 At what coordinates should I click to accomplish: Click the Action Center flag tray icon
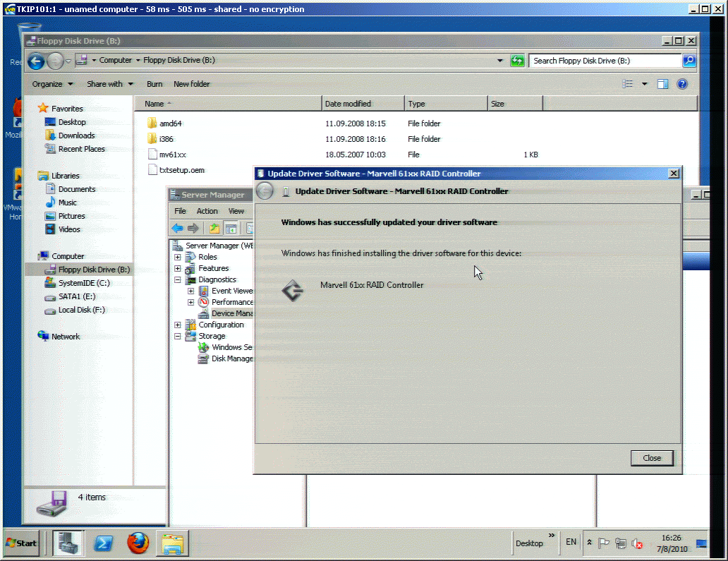pyautogui.click(x=604, y=543)
